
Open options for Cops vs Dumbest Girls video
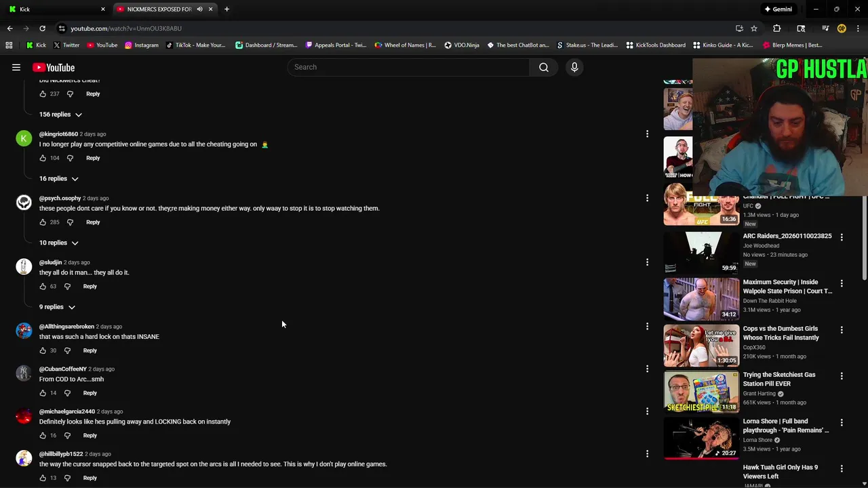842,329
